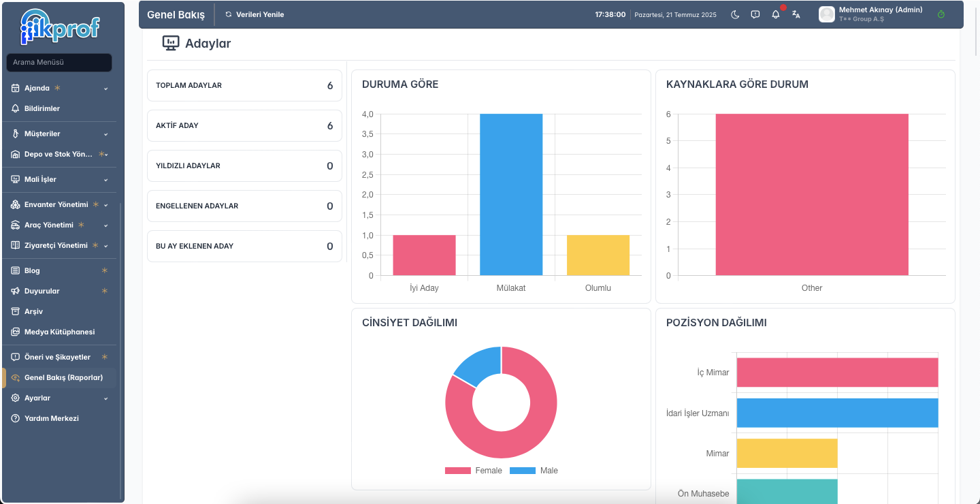Click the Mehmet Akınay profile avatar

827,14
